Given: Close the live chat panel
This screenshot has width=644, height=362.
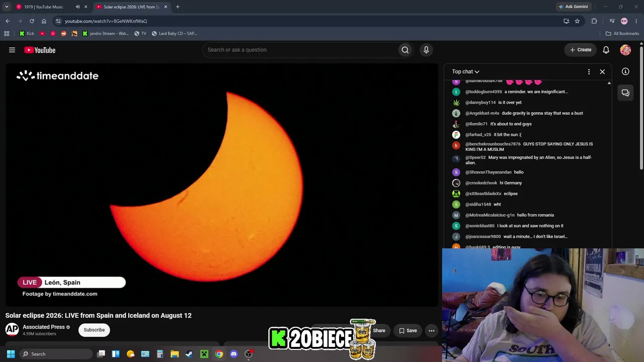Looking at the screenshot, I should tap(602, 71).
